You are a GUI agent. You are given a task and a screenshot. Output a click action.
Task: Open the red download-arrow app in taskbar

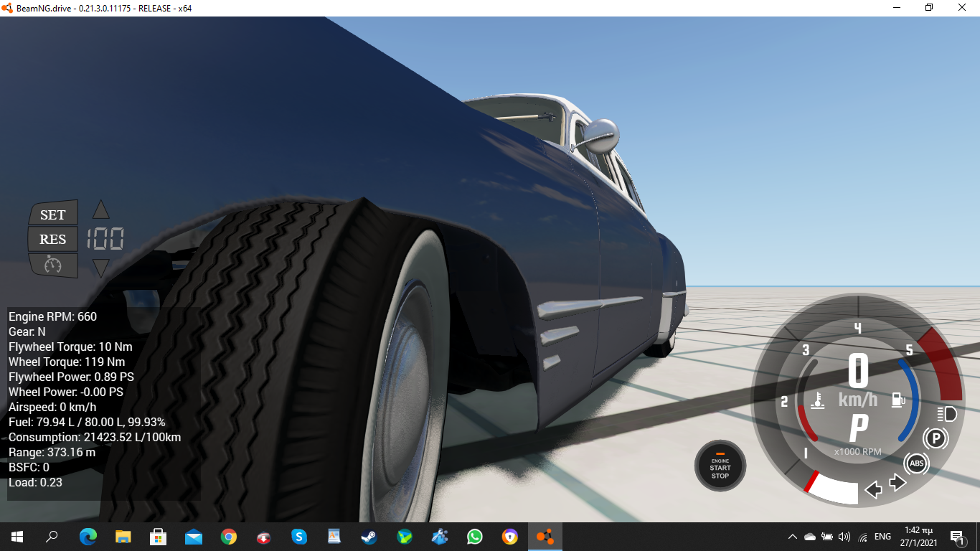[263, 536]
